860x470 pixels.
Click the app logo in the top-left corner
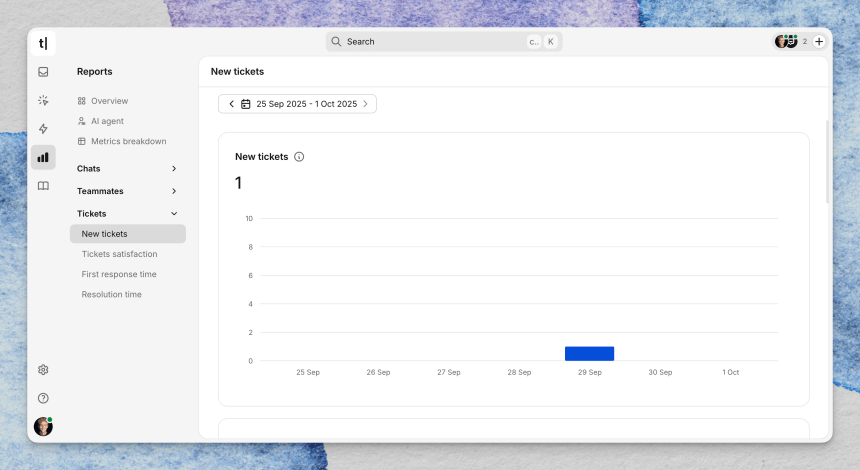click(x=43, y=43)
